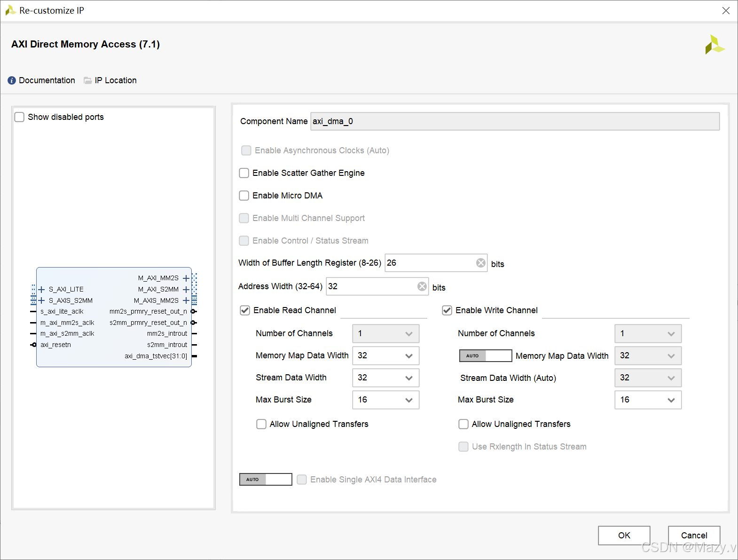Close the Re-customize IP dialog

point(726,10)
